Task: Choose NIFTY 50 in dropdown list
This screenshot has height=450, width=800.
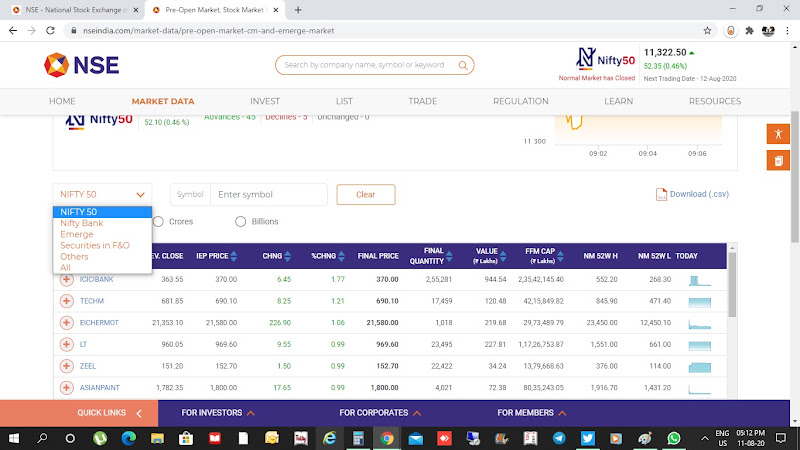Action: click(x=102, y=212)
